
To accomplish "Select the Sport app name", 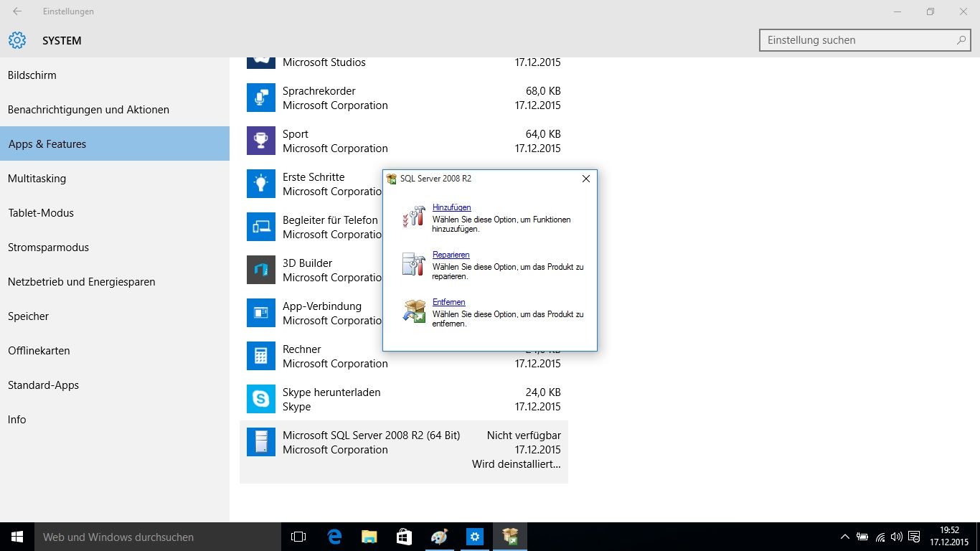I will [295, 134].
